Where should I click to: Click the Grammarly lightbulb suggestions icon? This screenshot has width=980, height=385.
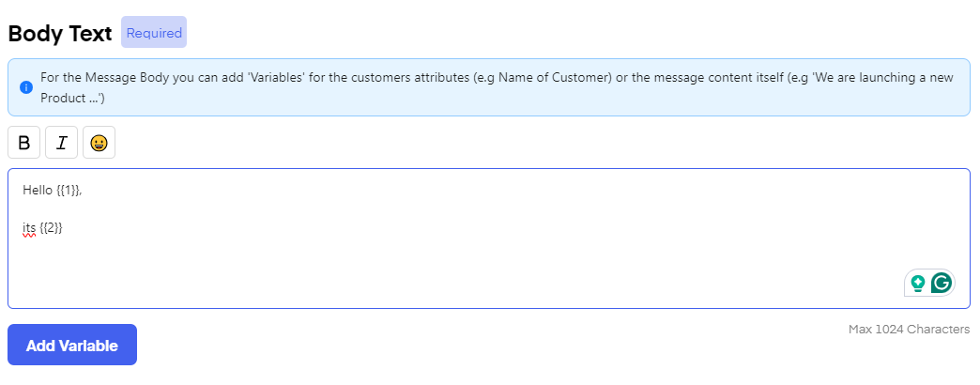click(x=918, y=283)
